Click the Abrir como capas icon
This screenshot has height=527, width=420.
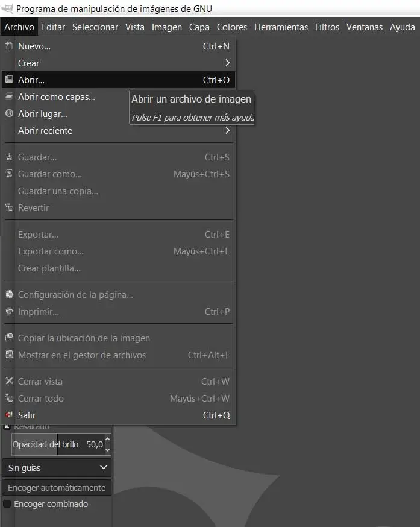9,96
